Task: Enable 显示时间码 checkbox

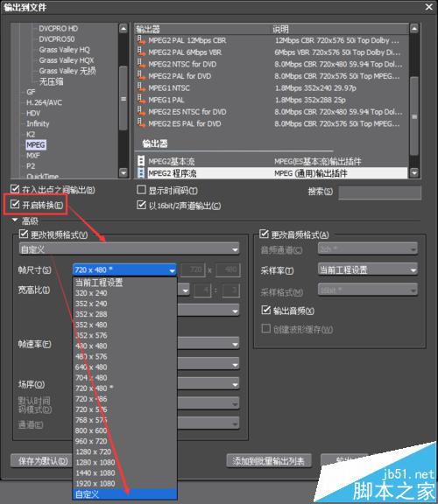Action: tap(141, 190)
